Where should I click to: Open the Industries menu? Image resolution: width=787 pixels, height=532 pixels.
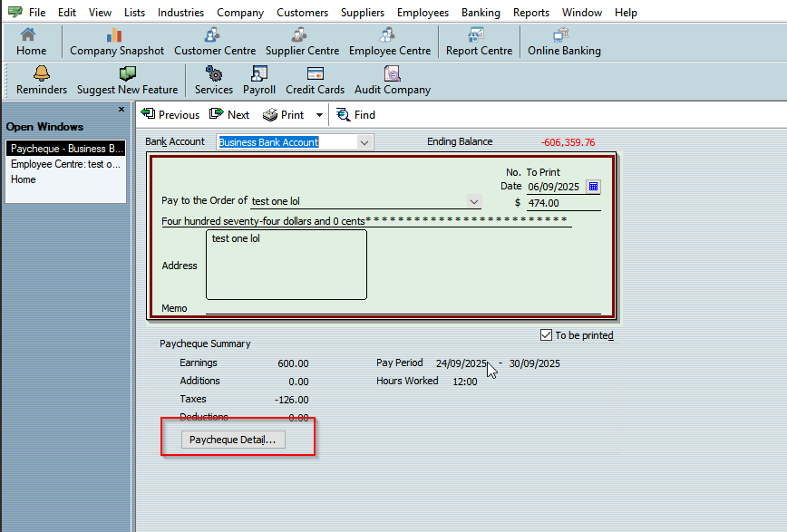click(180, 12)
